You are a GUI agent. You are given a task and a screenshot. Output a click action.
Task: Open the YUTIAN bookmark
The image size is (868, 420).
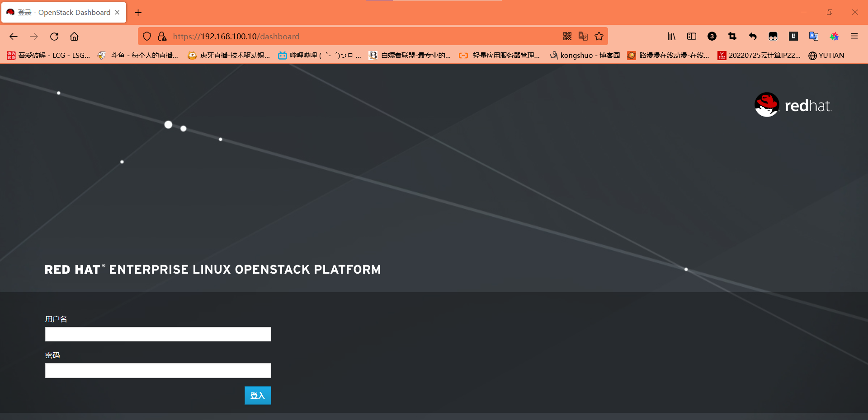click(826, 56)
